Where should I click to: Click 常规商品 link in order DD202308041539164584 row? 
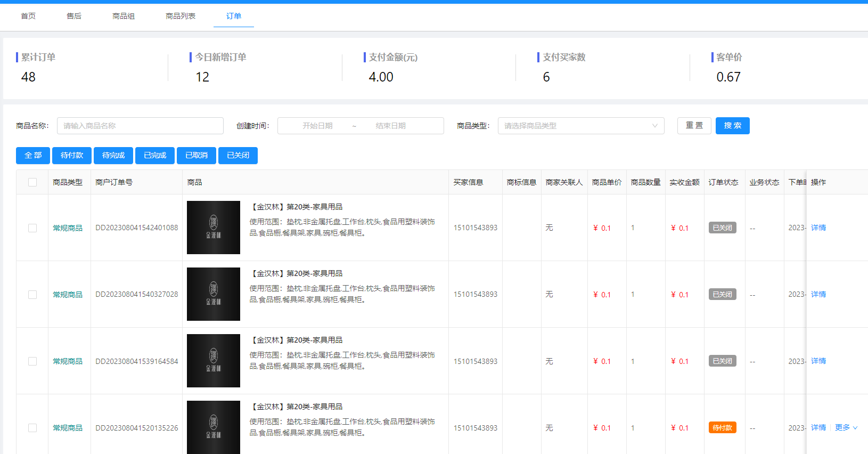tap(68, 361)
